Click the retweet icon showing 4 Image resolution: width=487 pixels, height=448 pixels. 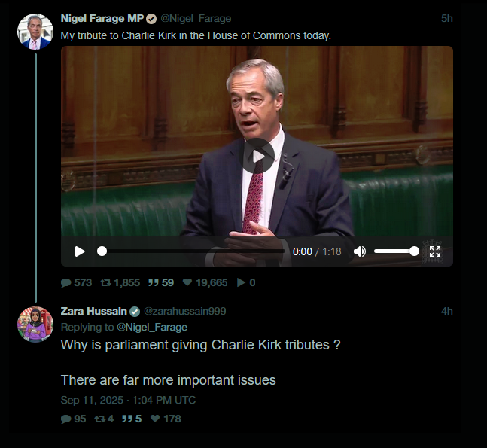tap(99, 419)
